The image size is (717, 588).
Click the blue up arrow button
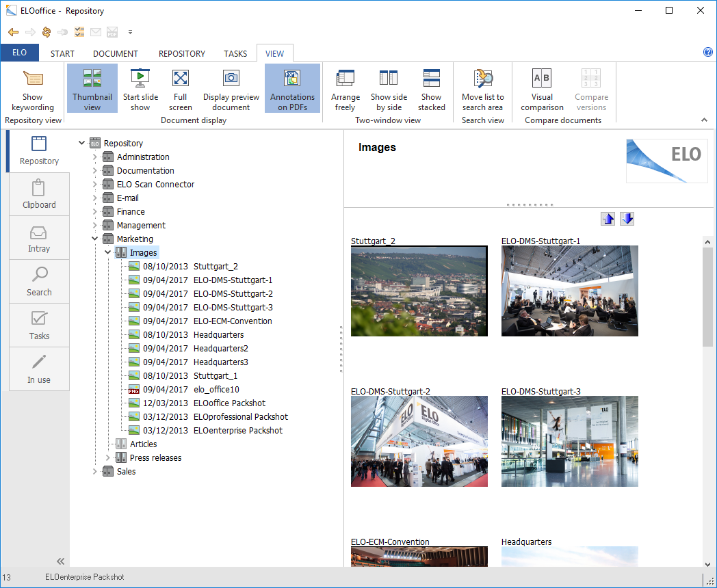(608, 219)
